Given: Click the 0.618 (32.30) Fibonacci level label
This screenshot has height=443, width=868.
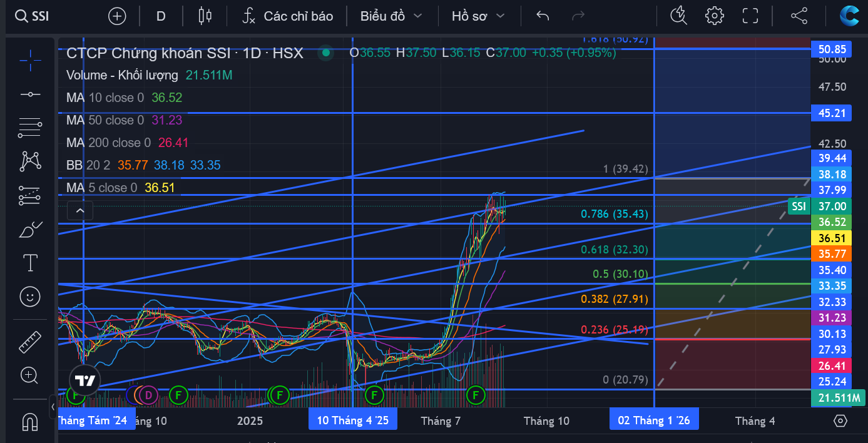Looking at the screenshot, I should pos(615,250).
